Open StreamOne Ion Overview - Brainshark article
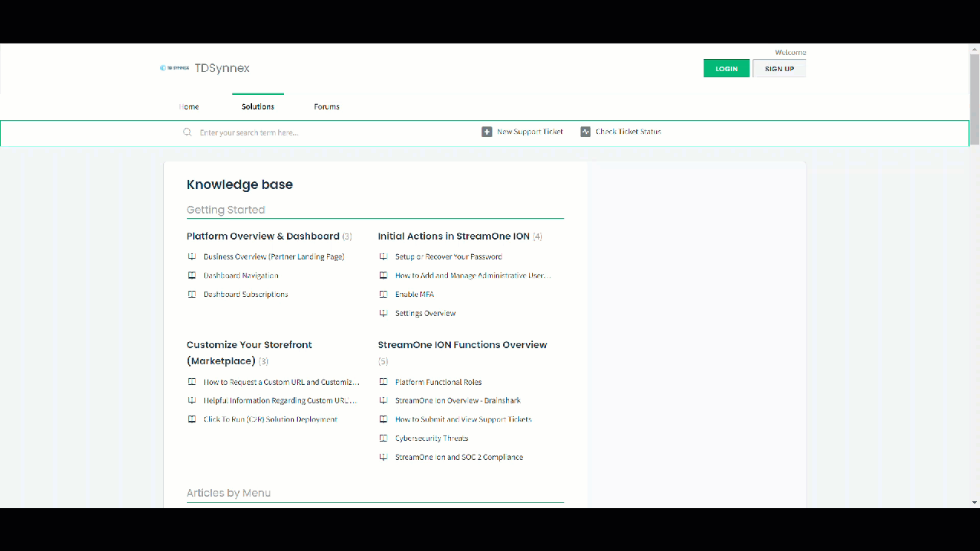 458,400
